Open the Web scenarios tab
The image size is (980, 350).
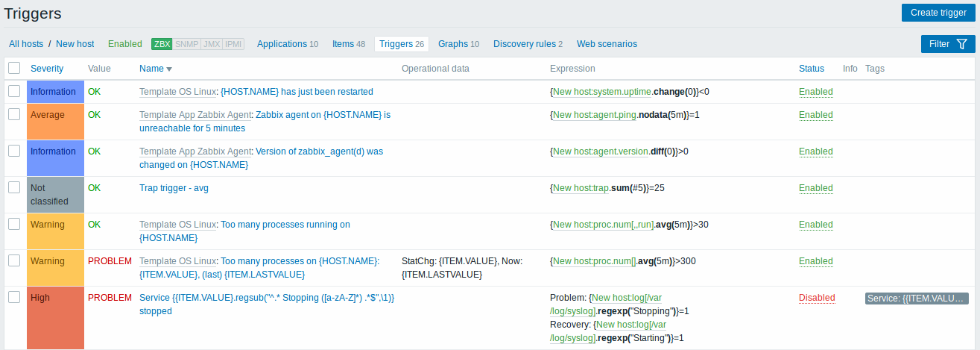point(607,44)
